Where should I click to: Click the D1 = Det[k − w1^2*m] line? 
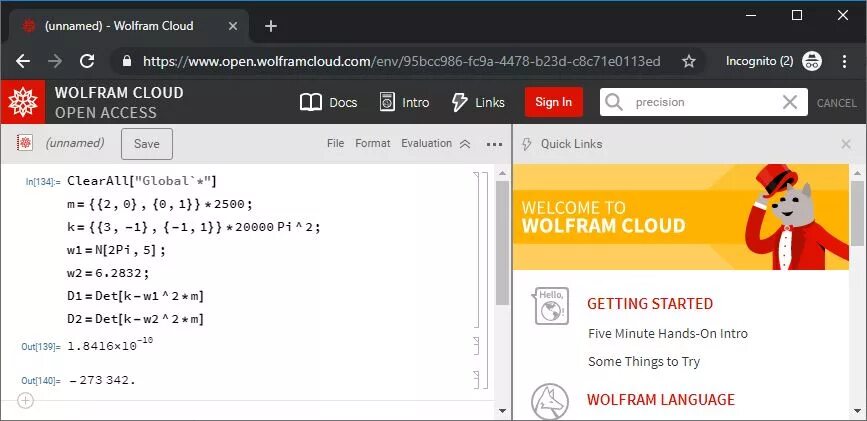135,296
